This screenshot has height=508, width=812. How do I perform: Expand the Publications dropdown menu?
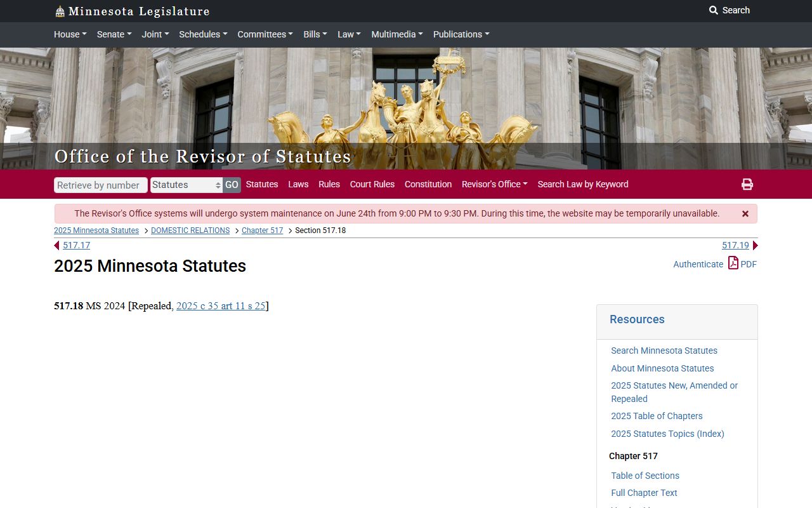click(461, 34)
